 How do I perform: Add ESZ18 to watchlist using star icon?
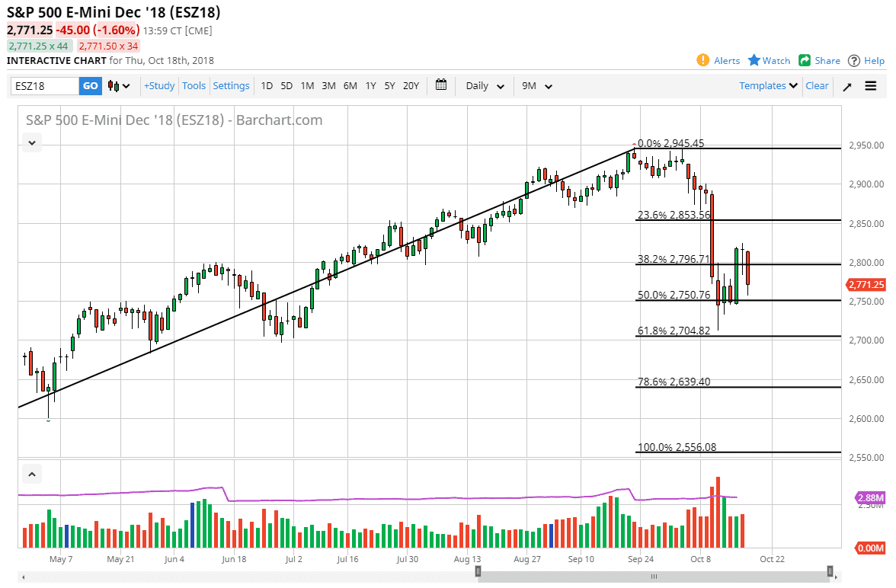click(x=769, y=60)
